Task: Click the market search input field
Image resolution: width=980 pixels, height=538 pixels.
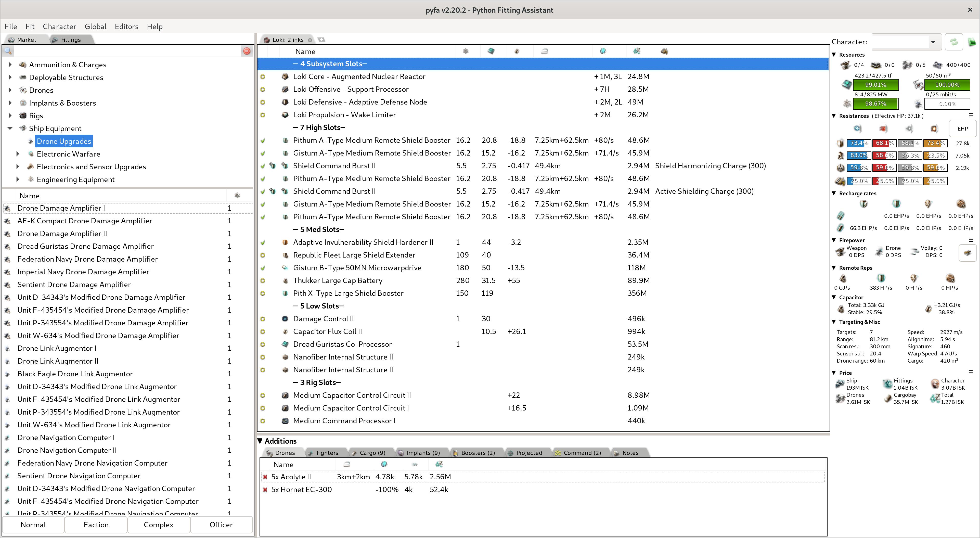Action: click(x=127, y=51)
